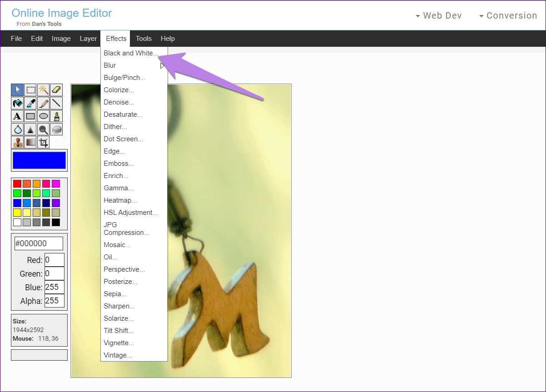546x392 pixels.
Task: Click the Online Image Editor title link
Action: (x=62, y=13)
